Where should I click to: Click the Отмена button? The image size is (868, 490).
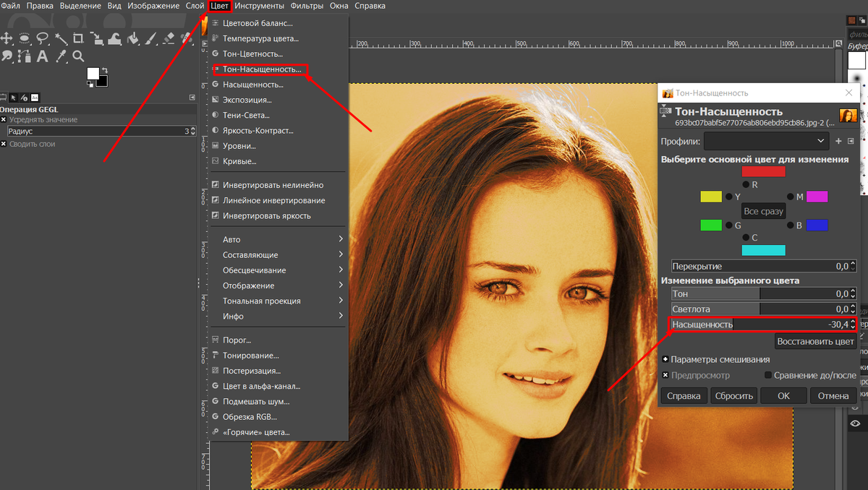(833, 395)
